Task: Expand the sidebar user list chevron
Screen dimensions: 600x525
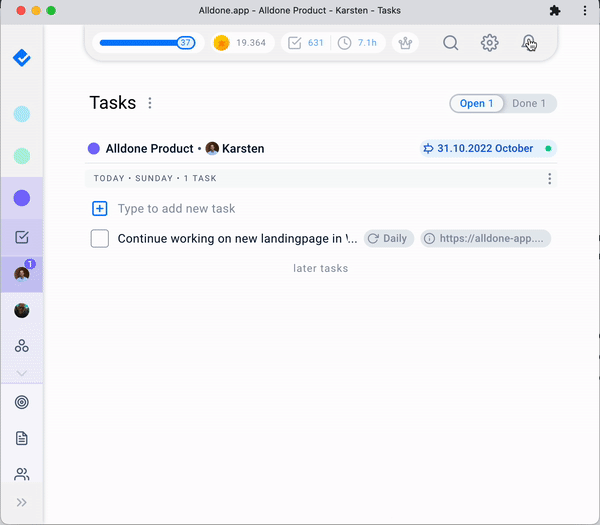Action: (22, 373)
